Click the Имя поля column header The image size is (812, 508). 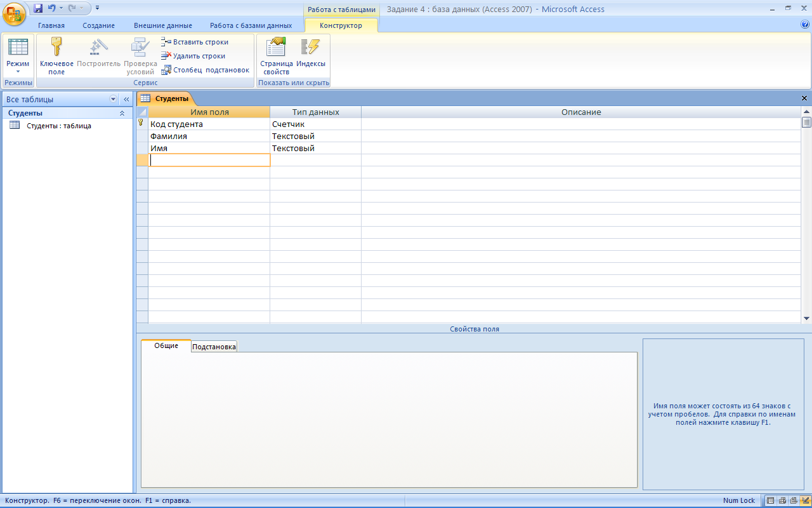coord(209,112)
